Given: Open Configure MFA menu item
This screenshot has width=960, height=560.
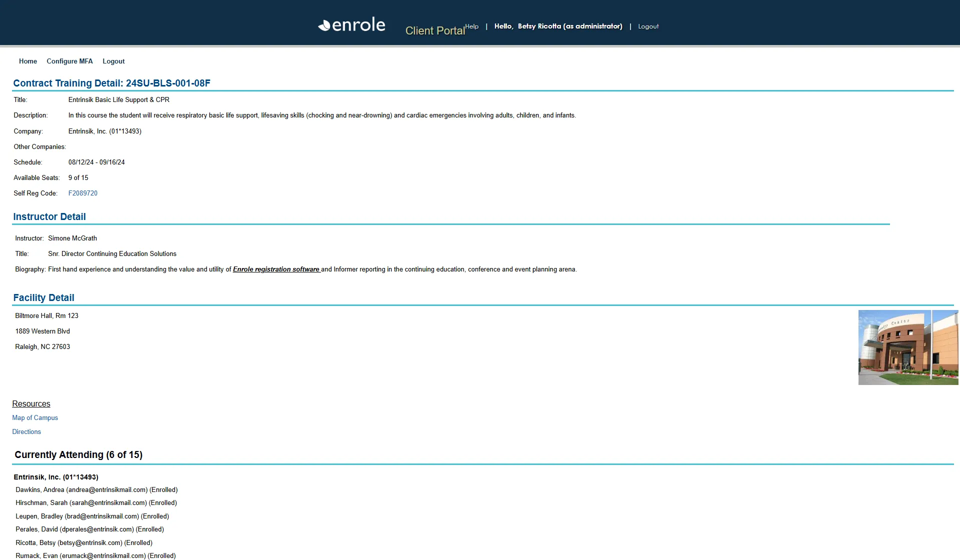Looking at the screenshot, I should click(x=69, y=61).
